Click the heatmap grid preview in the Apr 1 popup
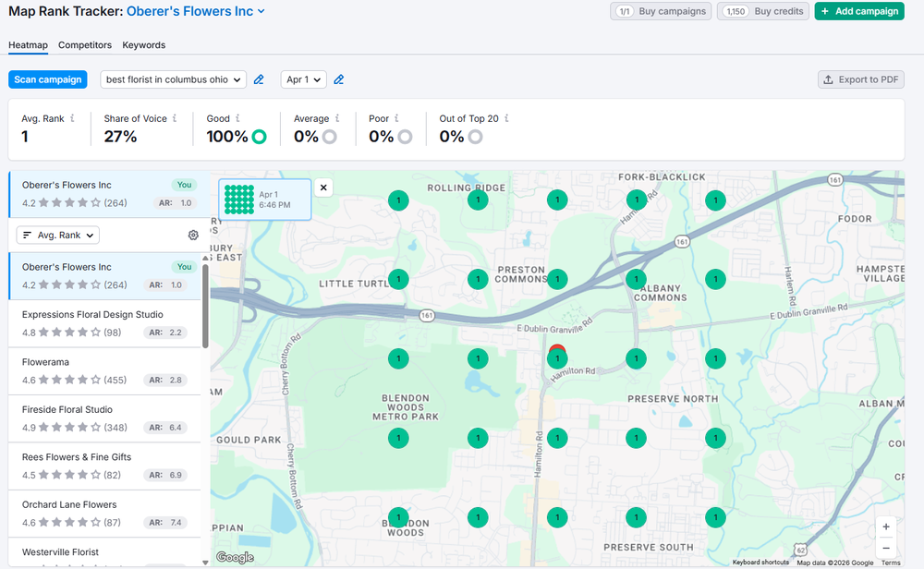Viewport: 924px width, 569px height. coord(238,199)
